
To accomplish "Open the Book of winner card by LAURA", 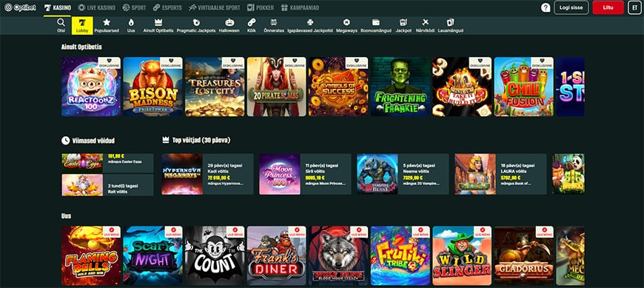I will pos(500,174).
